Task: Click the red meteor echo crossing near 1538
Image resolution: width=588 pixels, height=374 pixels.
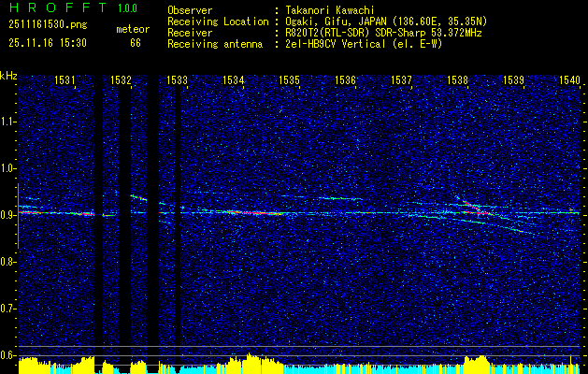Action: point(476,209)
